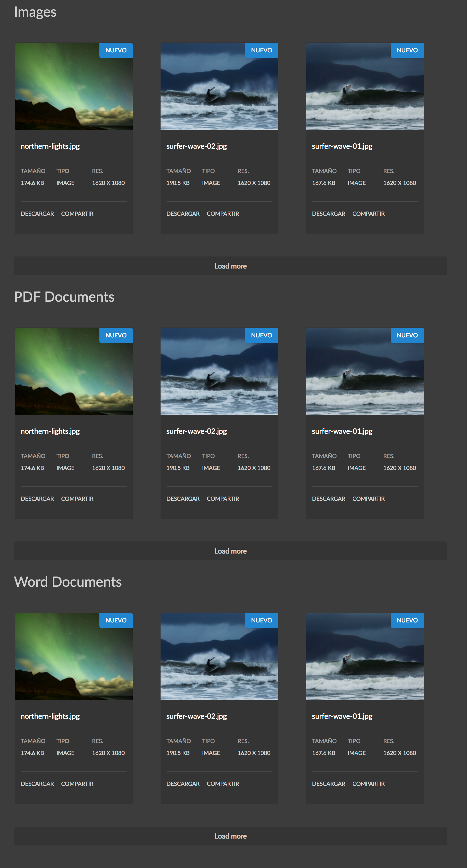This screenshot has height=868, width=467.
Task: Open surfer-wave-01.jpg thumbnail under PDF Documents
Action: [x=365, y=371]
